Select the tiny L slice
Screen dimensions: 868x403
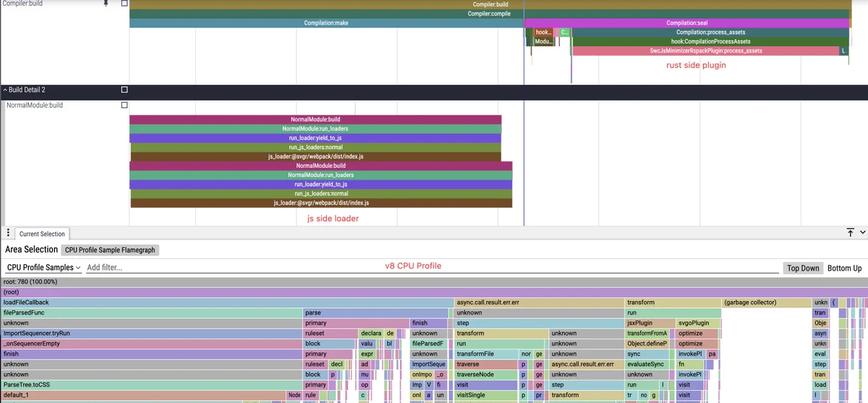pyautogui.click(x=843, y=51)
